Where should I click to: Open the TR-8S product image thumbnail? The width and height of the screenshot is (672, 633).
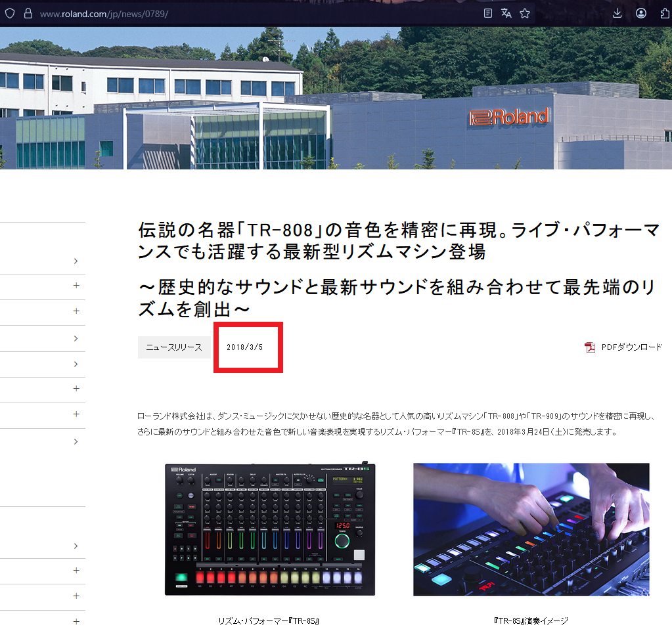click(x=270, y=529)
